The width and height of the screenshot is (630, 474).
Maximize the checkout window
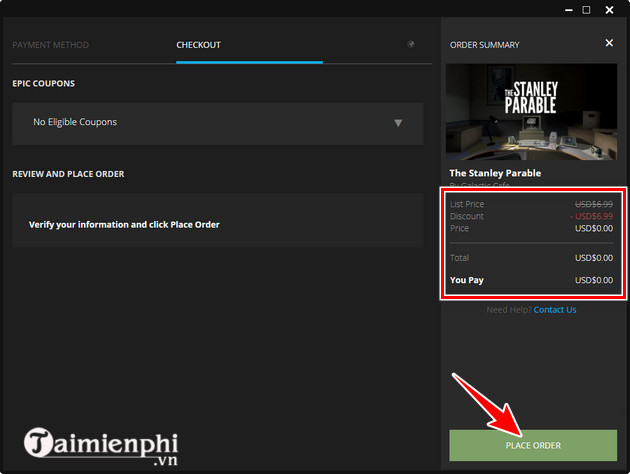pyautogui.click(x=586, y=10)
